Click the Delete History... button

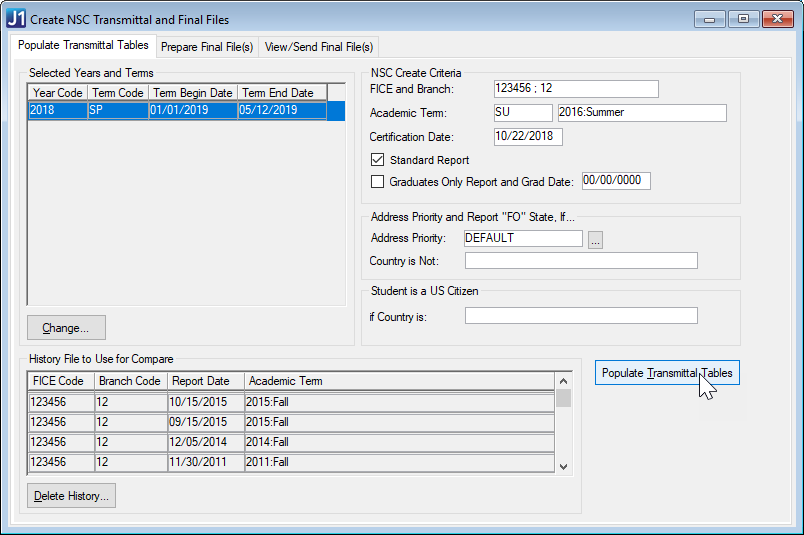(72, 496)
